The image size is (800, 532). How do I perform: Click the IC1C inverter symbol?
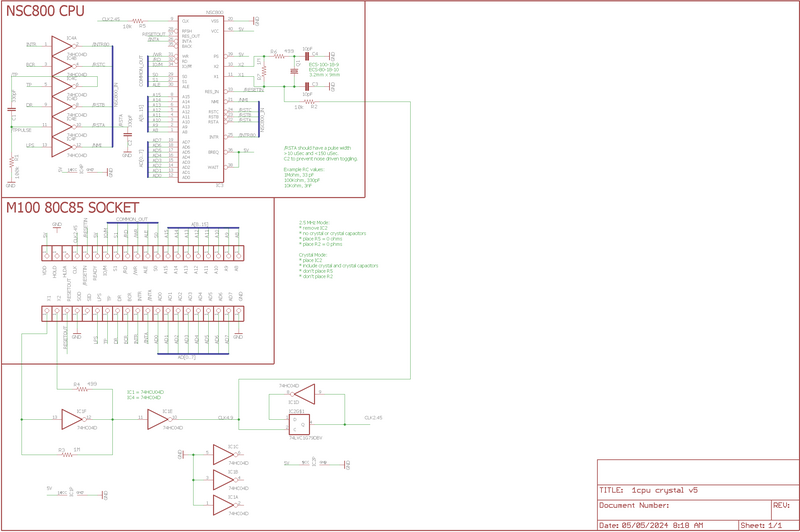(x=223, y=454)
